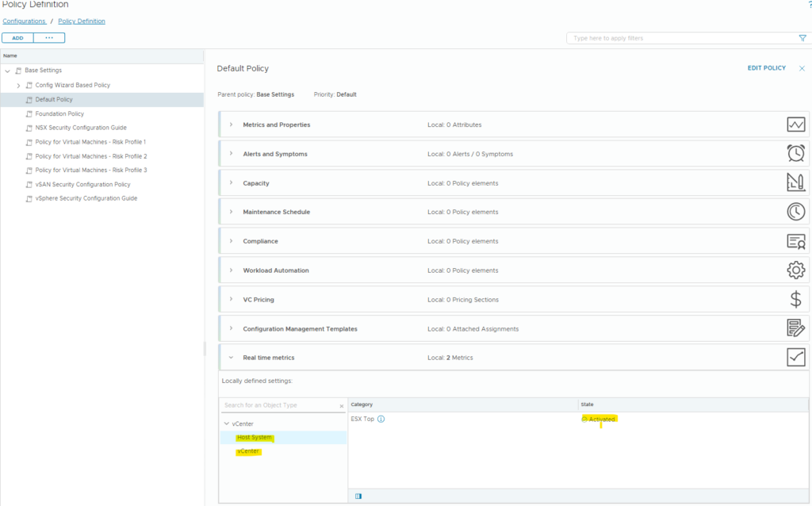Select Policy for Virtual Machines Risk Profile 3
Viewport: 812px width, 506px height.
click(91, 171)
